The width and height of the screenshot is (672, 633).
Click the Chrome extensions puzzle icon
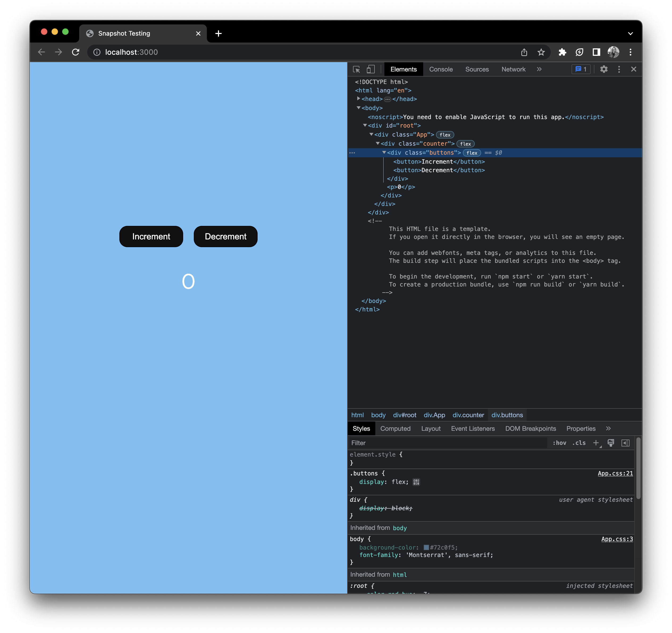coord(562,52)
